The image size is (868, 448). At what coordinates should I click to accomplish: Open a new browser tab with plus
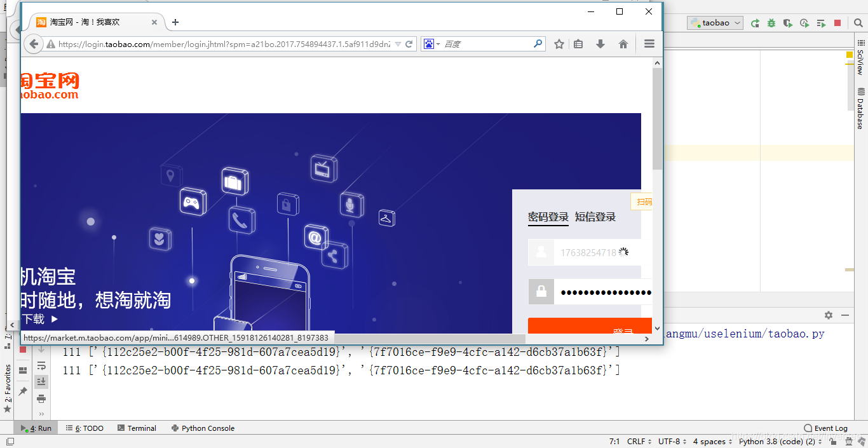point(175,22)
